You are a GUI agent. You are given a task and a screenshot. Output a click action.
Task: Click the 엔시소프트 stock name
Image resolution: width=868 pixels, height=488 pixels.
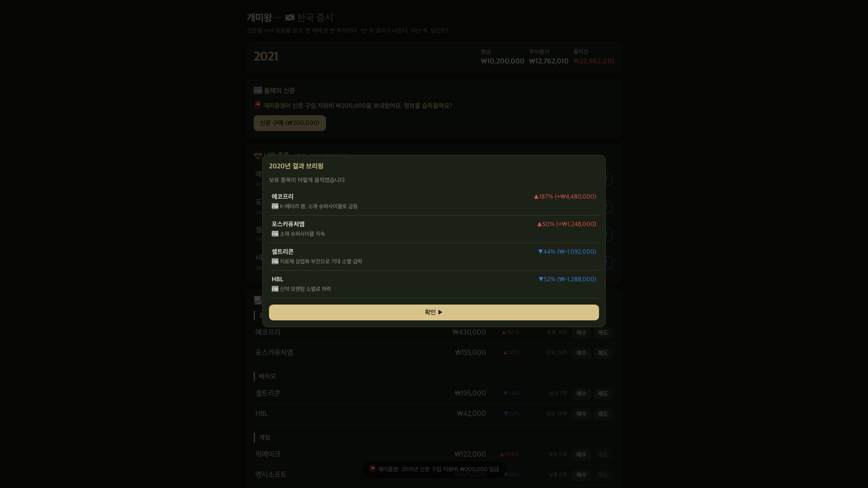[271, 474]
